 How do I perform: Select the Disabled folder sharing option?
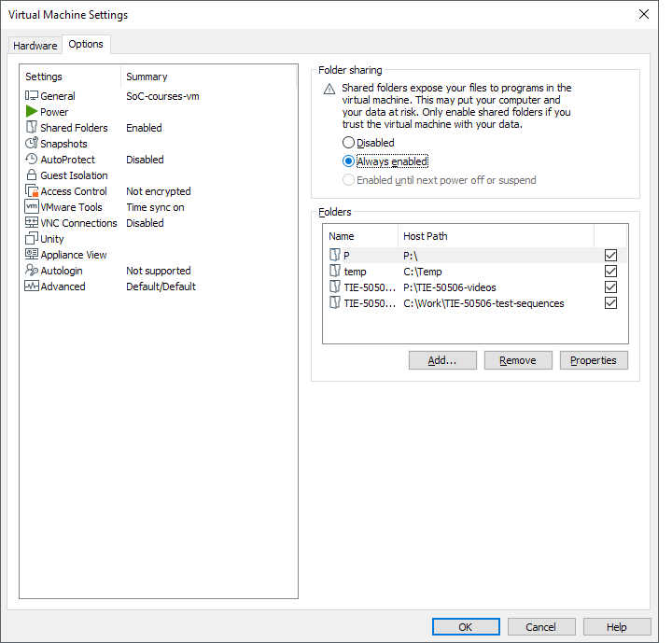[x=349, y=143]
